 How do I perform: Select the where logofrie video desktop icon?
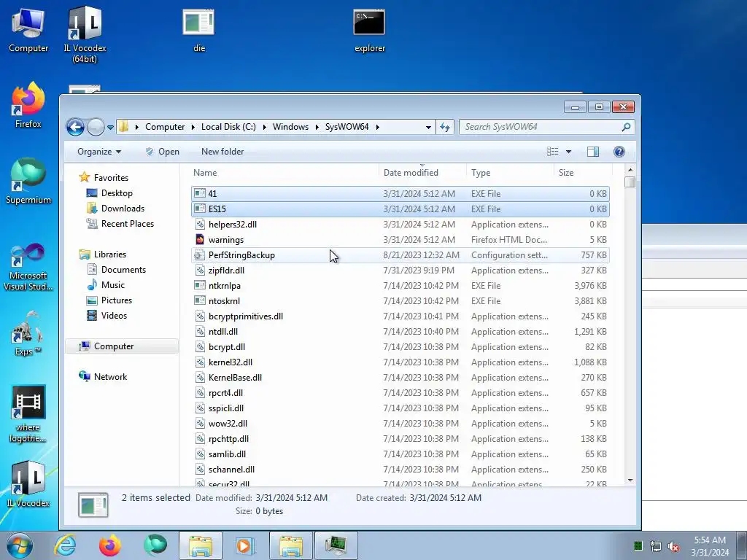point(28,414)
